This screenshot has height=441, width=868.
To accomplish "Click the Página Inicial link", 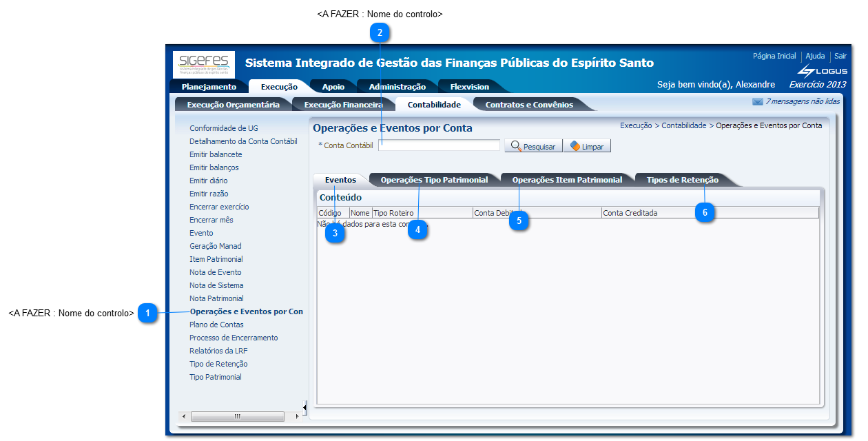I will coord(774,56).
